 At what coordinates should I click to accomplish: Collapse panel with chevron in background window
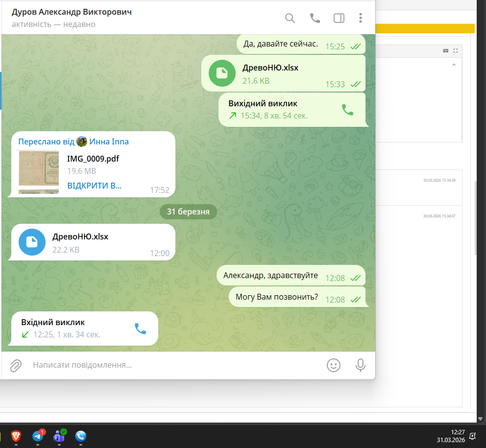[x=454, y=65]
